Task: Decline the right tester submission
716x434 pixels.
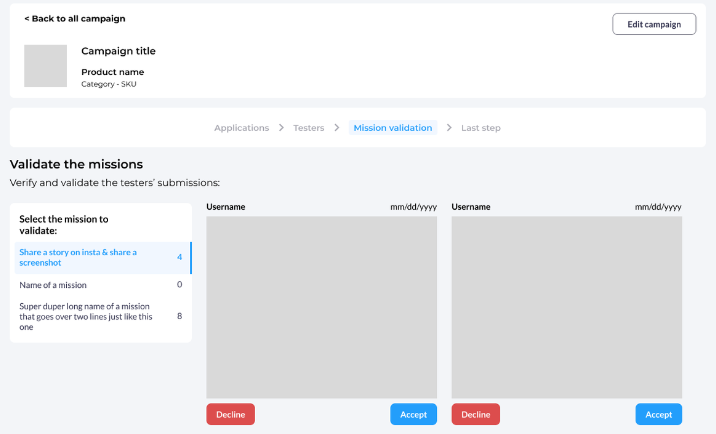Action: pyautogui.click(x=475, y=414)
